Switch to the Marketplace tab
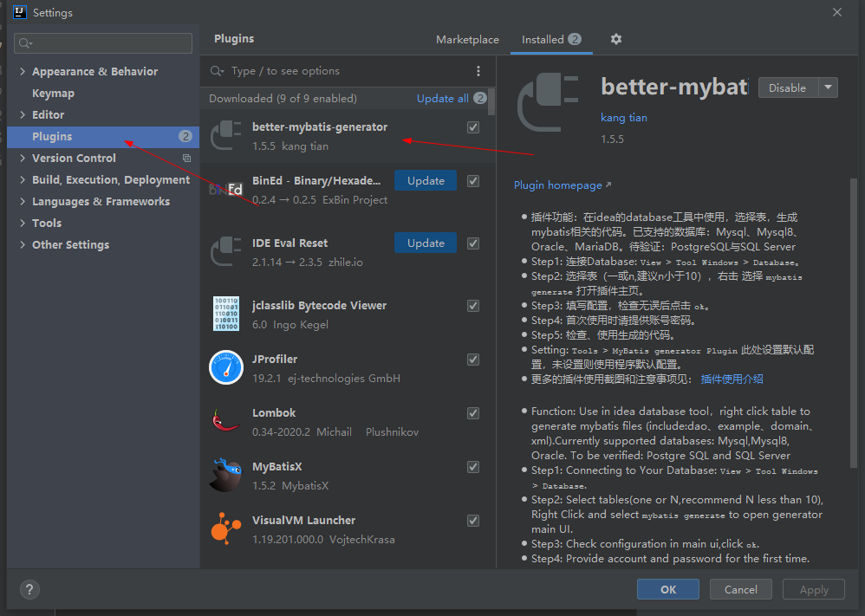 [467, 39]
